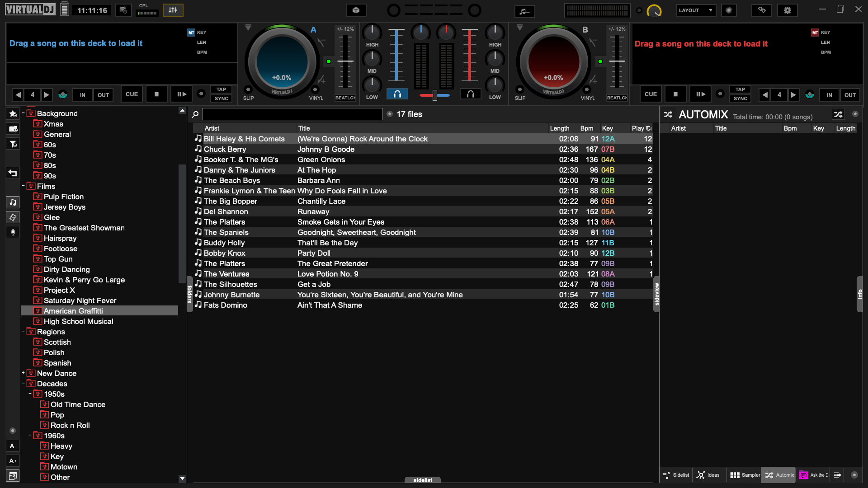The image size is (868, 488).
Task: Expand the New Dance folder
Action: tap(23, 373)
